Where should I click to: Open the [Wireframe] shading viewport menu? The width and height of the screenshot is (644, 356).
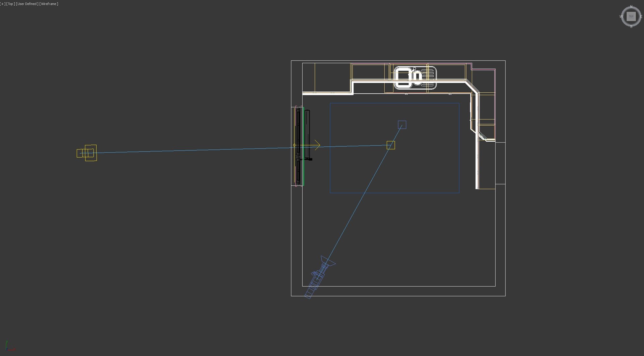click(49, 4)
